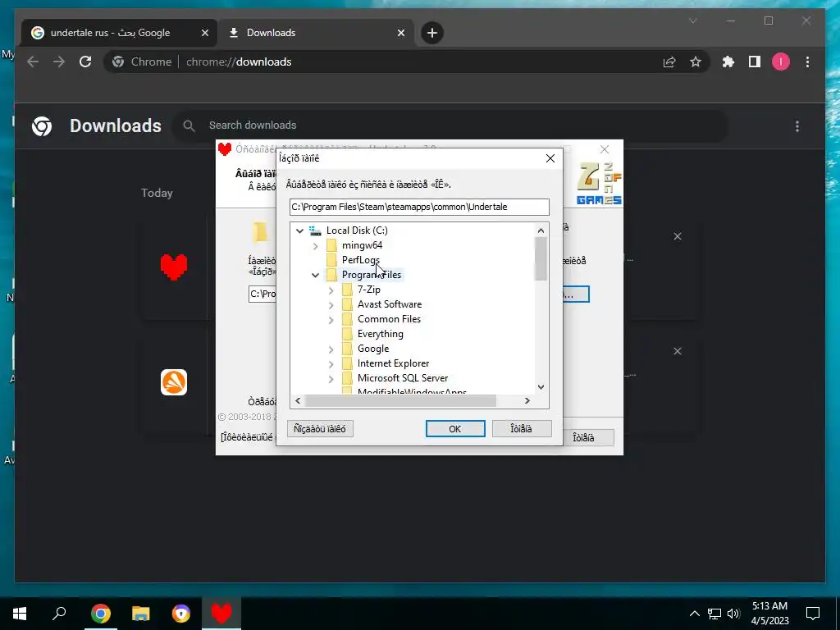Screen dimensions: 840x630
Task: Reload the Chrome page
Action: 85,62
